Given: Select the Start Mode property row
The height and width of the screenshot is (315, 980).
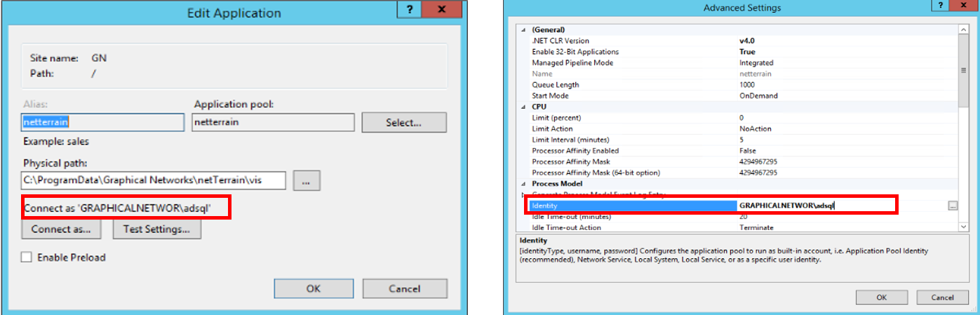Looking at the screenshot, I should tap(631, 95).
